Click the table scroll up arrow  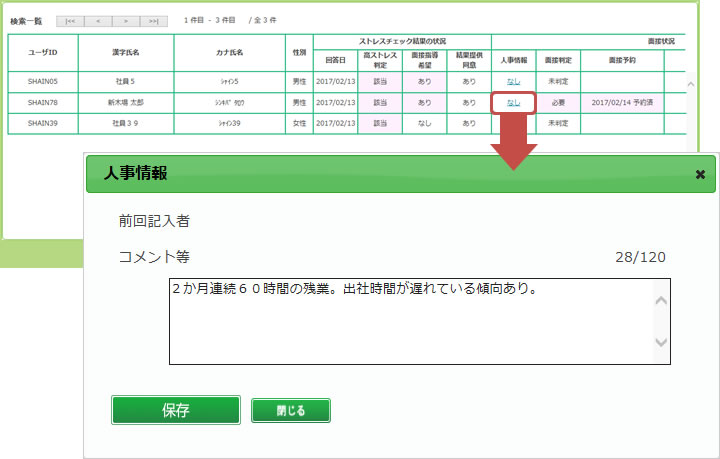[691, 84]
